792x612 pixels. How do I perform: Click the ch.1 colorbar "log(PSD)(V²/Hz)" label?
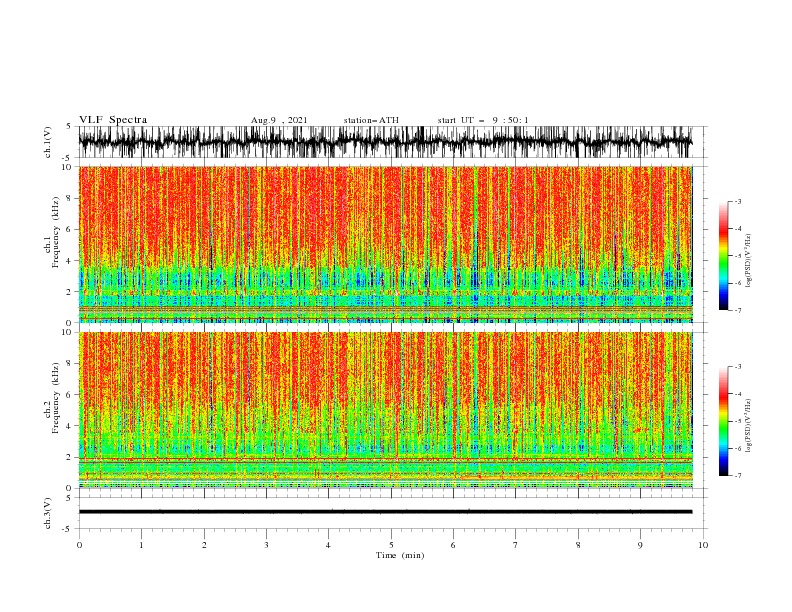coord(749,261)
